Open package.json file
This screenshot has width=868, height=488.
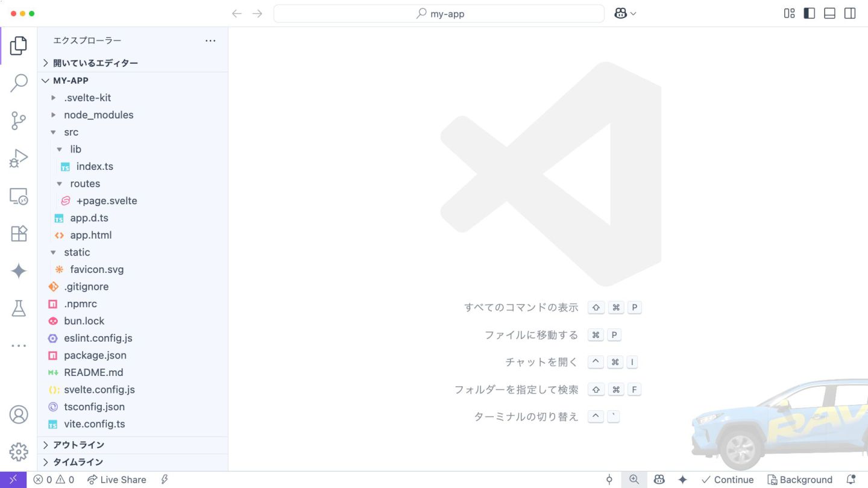point(133,355)
